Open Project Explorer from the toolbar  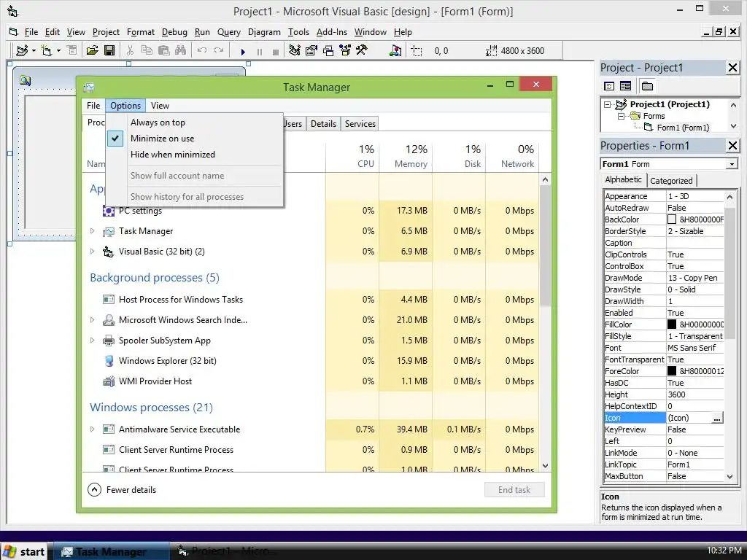(295, 50)
